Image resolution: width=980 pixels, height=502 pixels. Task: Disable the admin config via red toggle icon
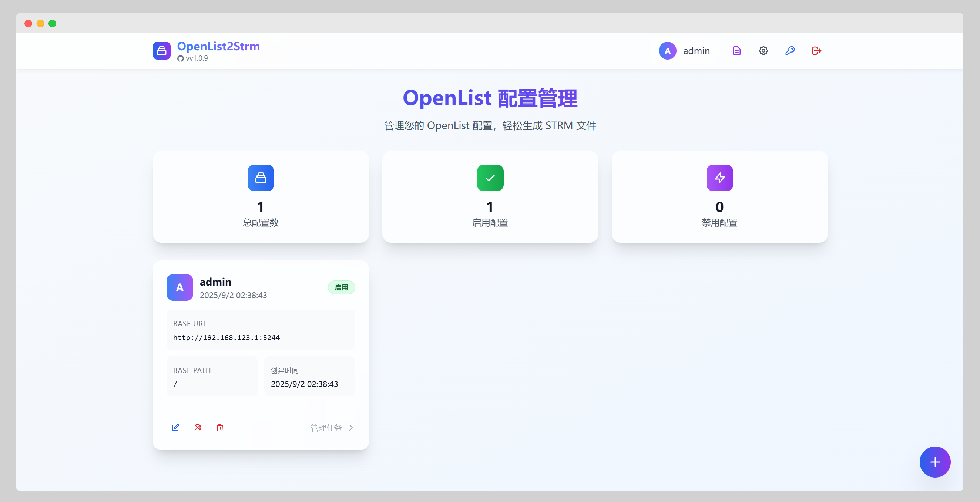pyautogui.click(x=198, y=428)
